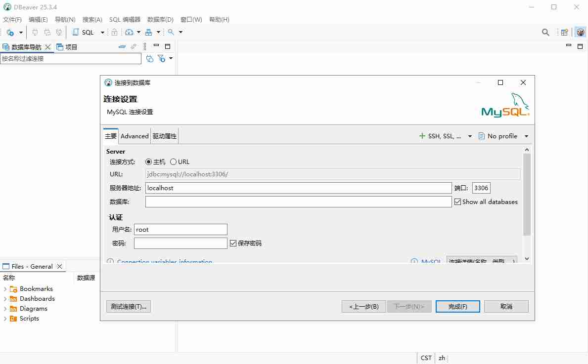This screenshot has width=588, height=364.
Task: Switch to the Advanced tab
Action: tap(135, 136)
